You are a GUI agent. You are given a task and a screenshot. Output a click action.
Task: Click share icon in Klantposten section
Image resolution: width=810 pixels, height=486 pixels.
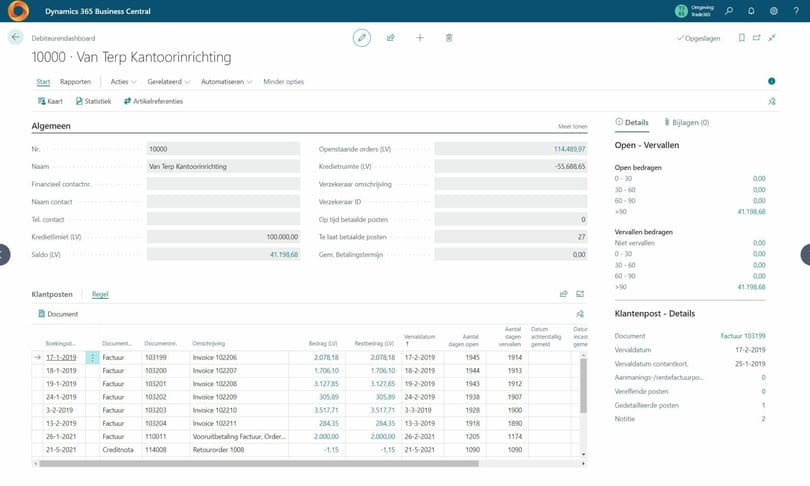(x=564, y=294)
